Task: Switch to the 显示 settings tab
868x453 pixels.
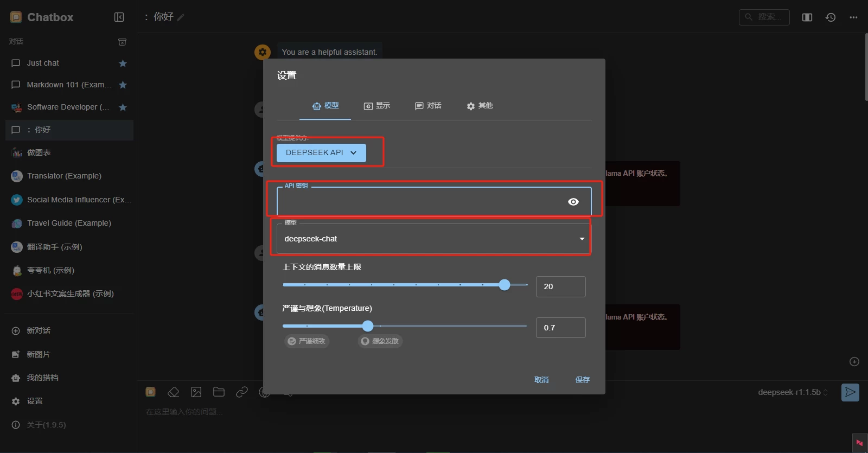Action: 377,106
